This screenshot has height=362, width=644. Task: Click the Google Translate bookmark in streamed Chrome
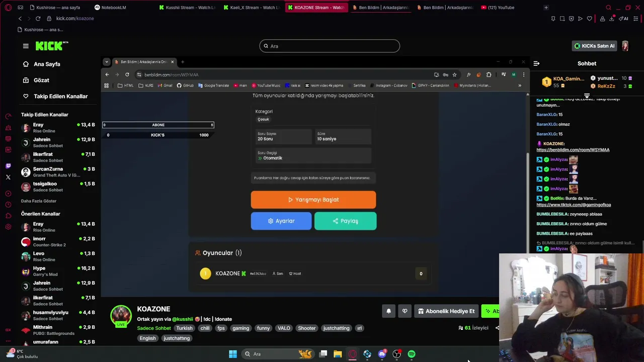213,85
